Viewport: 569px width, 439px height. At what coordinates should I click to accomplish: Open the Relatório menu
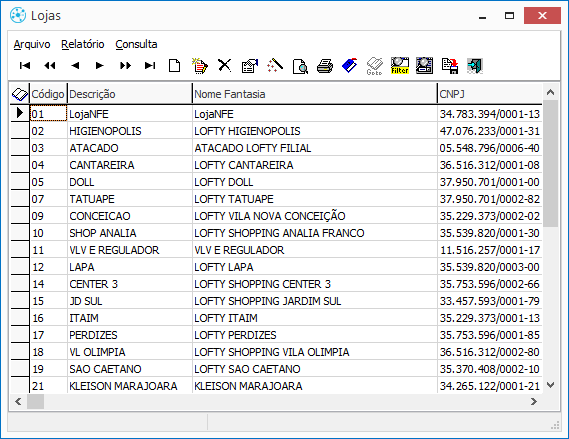tap(83, 44)
